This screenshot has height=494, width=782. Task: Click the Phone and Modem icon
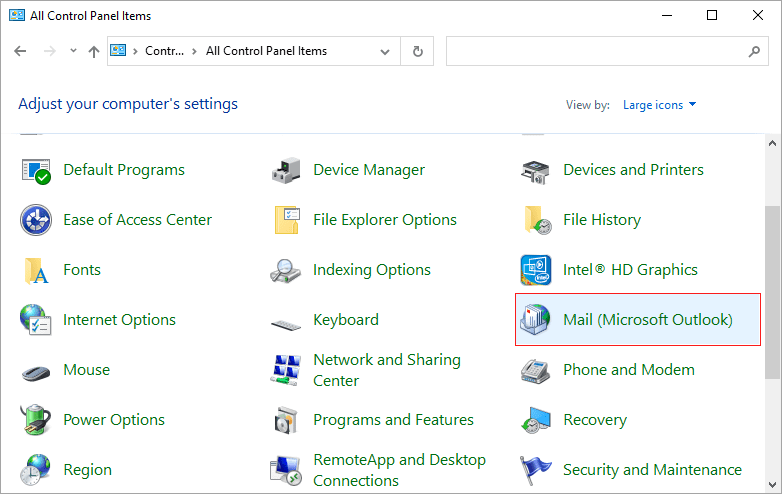click(x=536, y=370)
